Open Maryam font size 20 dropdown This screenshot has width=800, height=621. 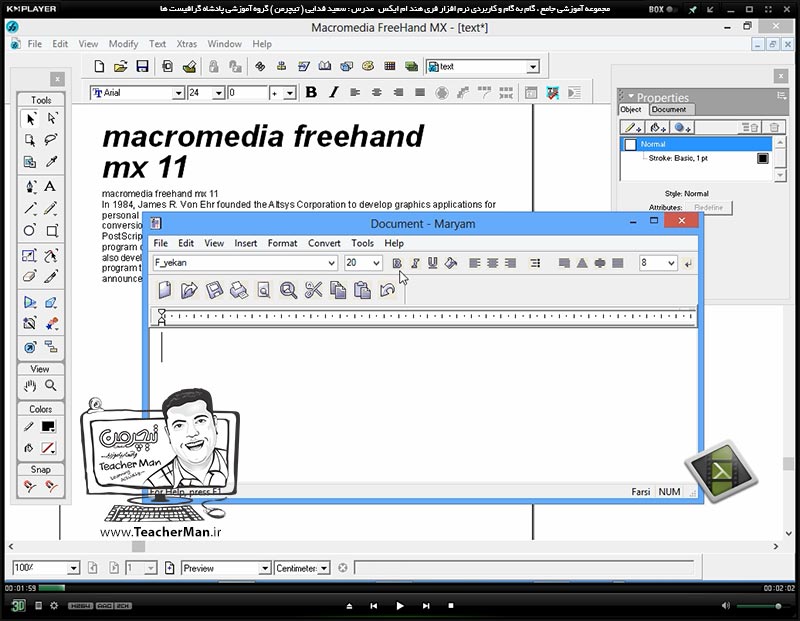(377, 263)
